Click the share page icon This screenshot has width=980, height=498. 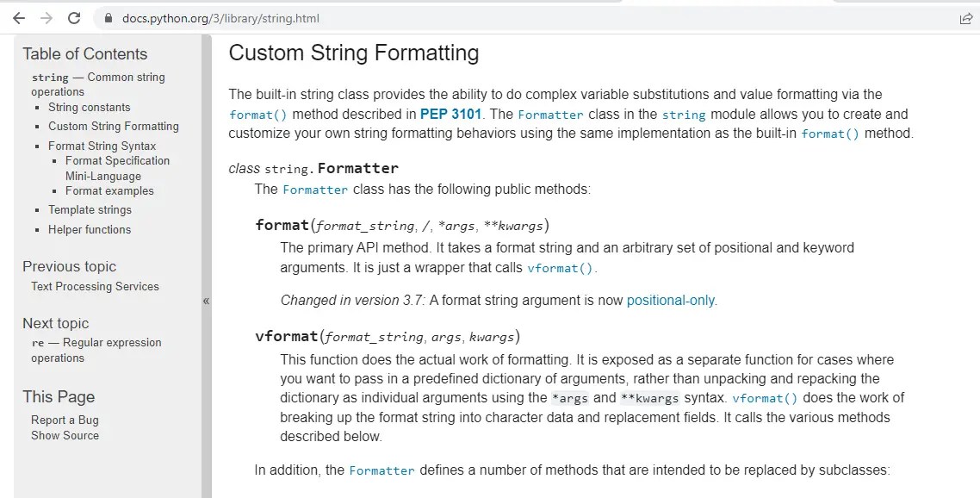(965, 18)
